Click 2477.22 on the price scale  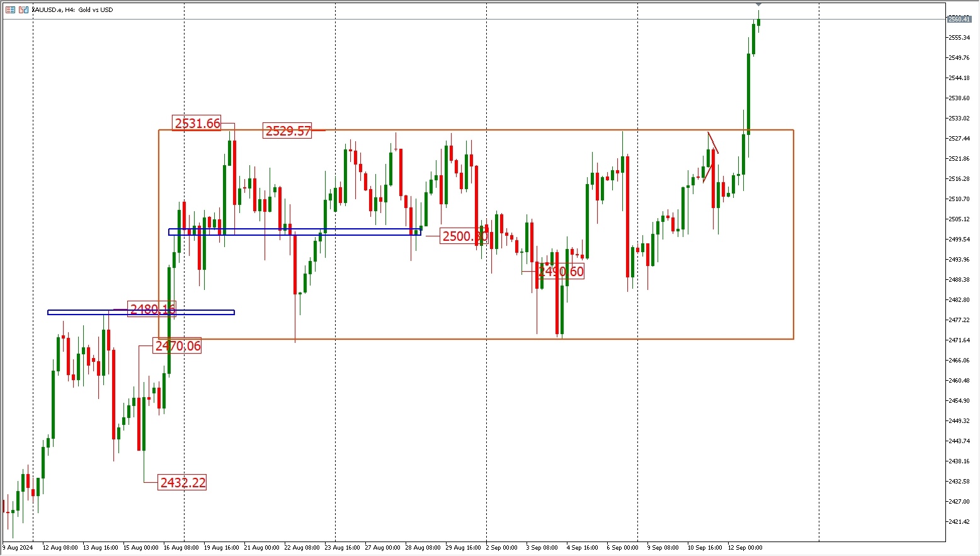(959, 320)
